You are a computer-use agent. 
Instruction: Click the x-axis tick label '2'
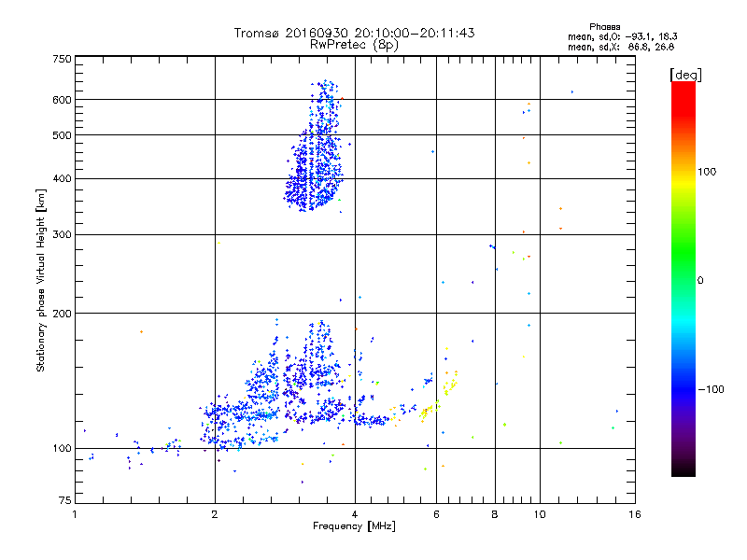coord(215,514)
